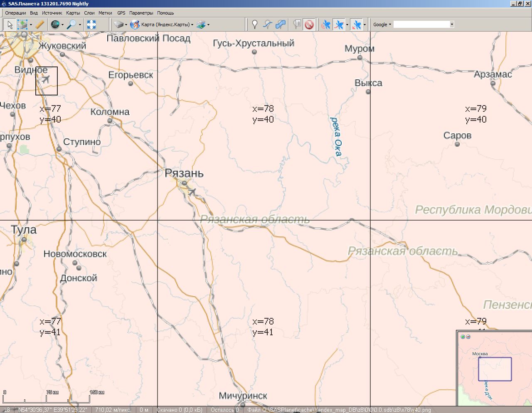Zoom out the minimap with red button

click(x=468, y=337)
